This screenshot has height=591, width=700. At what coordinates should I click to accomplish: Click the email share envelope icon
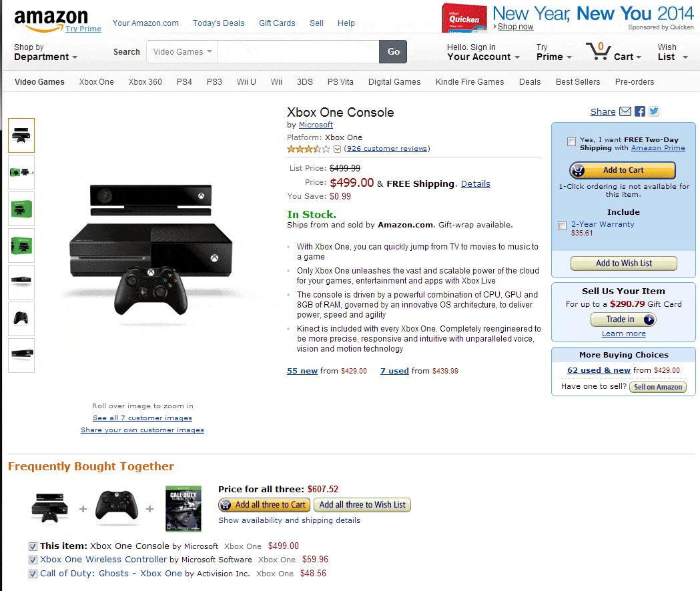pos(625,112)
